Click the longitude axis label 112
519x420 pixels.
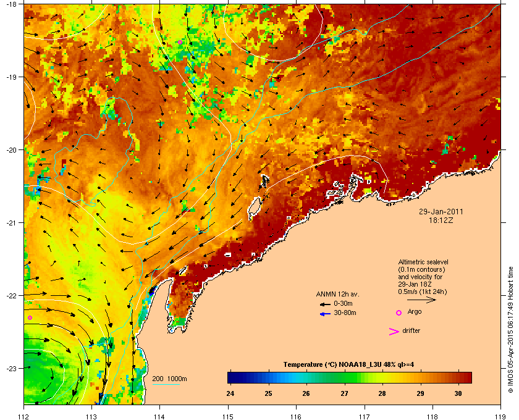[24, 416]
